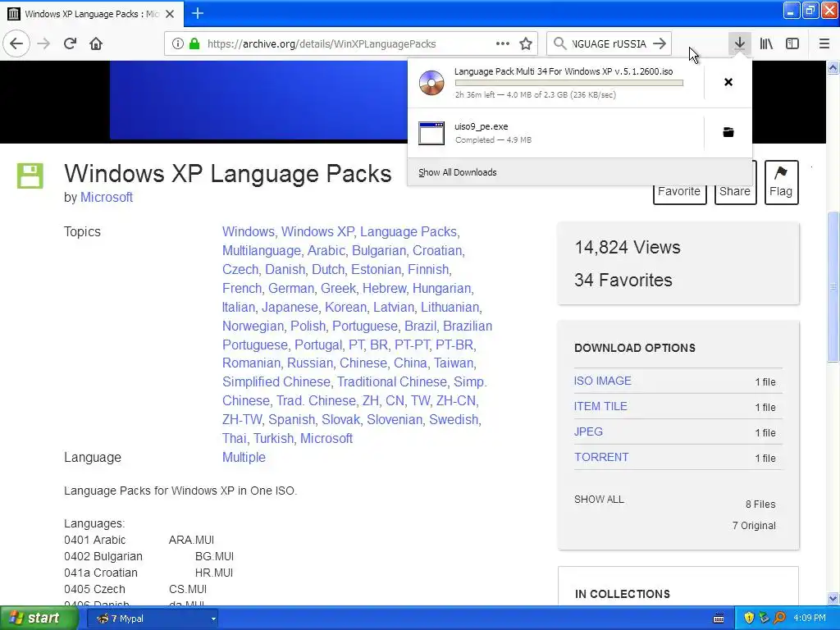Click the search box containing rUSSIA
840x630 pixels.
coord(609,44)
